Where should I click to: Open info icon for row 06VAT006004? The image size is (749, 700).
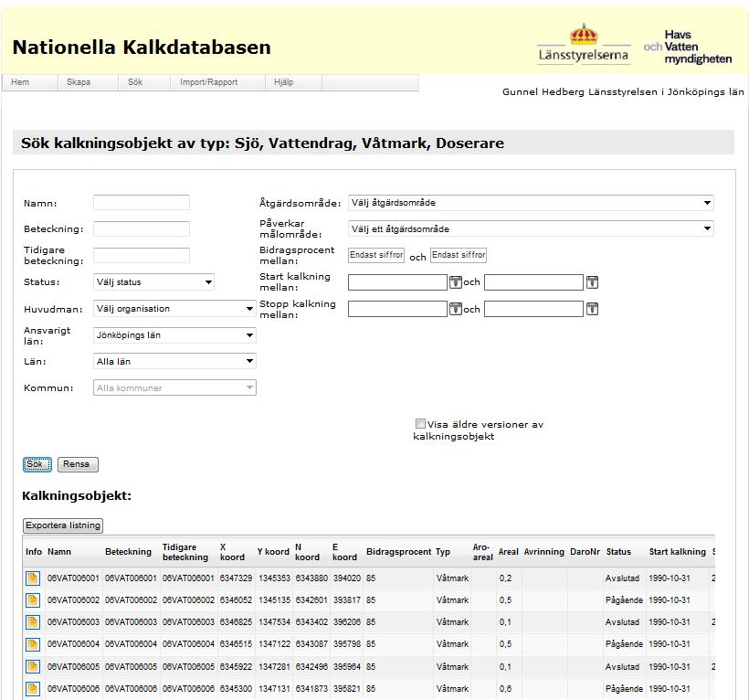(x=33, y=644)
